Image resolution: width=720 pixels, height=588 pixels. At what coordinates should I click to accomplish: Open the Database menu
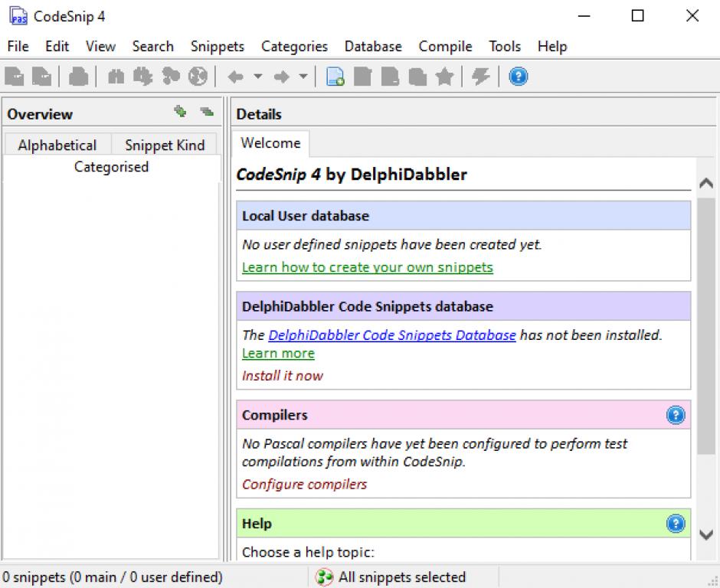373,47
